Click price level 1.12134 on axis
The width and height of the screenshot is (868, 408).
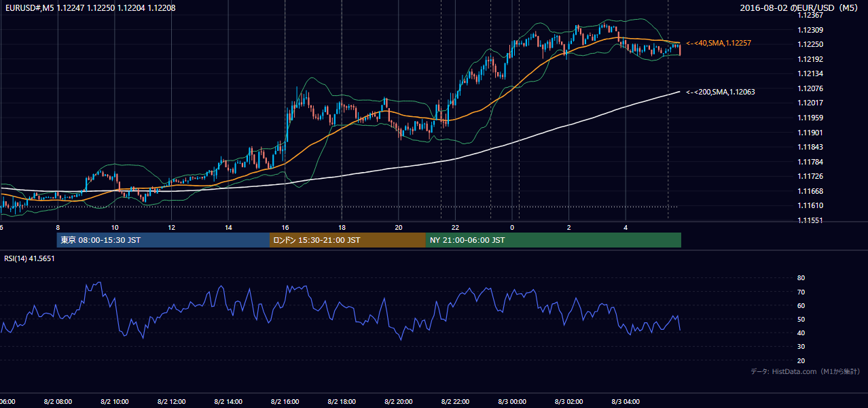810,73
